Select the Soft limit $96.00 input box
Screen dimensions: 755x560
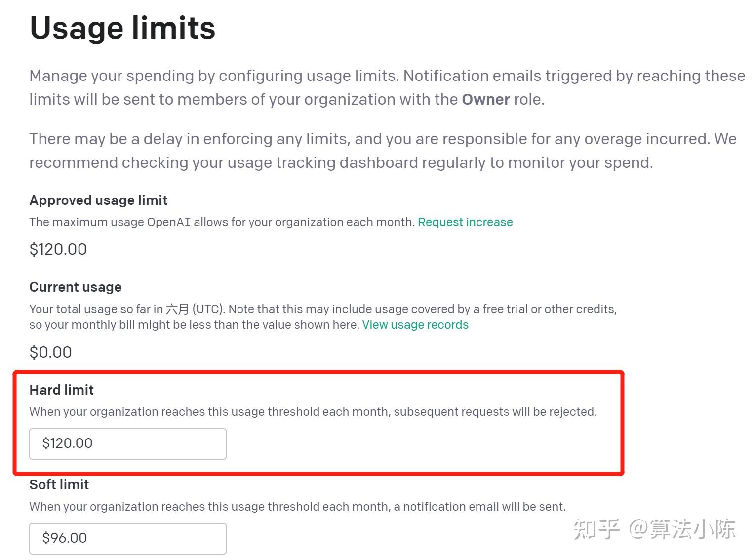coord(127,538)
